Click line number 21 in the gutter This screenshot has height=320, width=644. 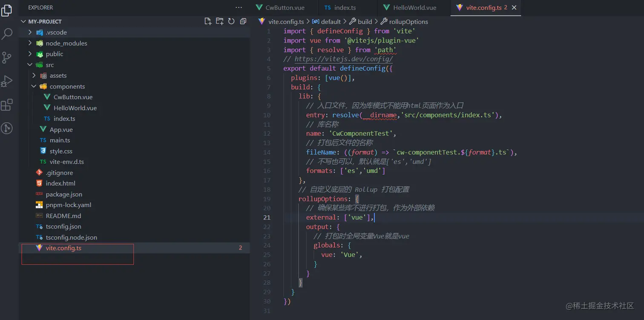267,217
